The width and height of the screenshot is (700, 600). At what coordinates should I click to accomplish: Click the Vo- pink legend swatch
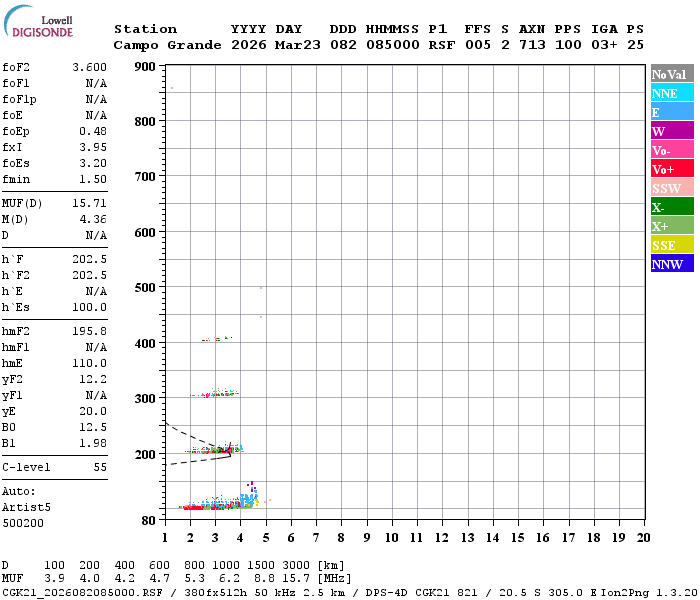pos(672,150)
